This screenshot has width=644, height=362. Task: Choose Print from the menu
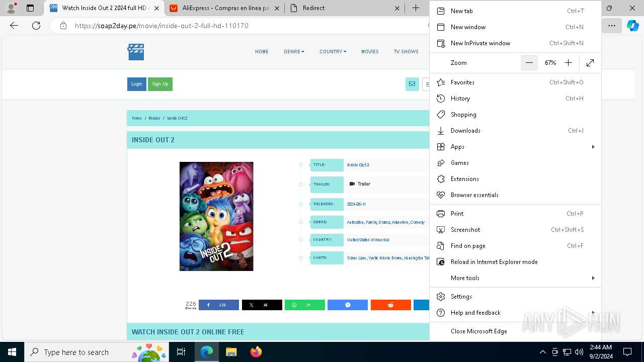coord(515,214)
